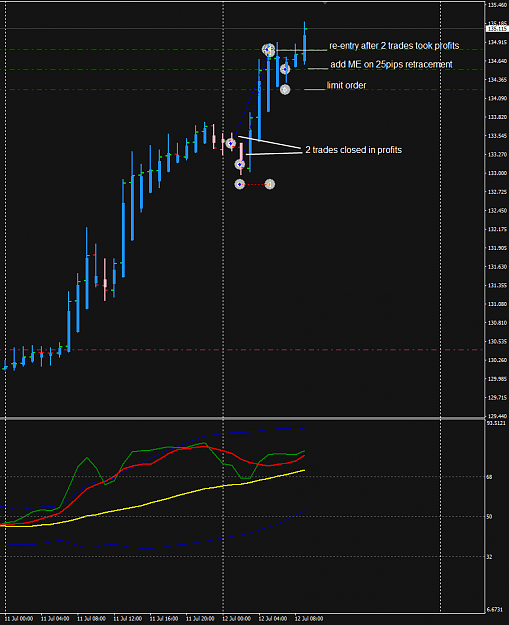This screenshot has width=509, height=625.
Task: Click price level 134.090 on the scale
Action: click(497, 98)
